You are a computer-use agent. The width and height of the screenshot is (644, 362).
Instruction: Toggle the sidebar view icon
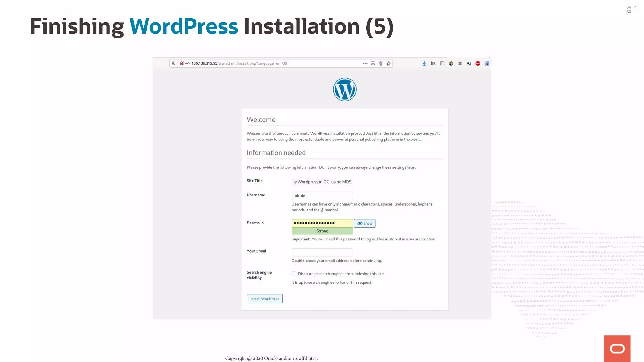442,63
